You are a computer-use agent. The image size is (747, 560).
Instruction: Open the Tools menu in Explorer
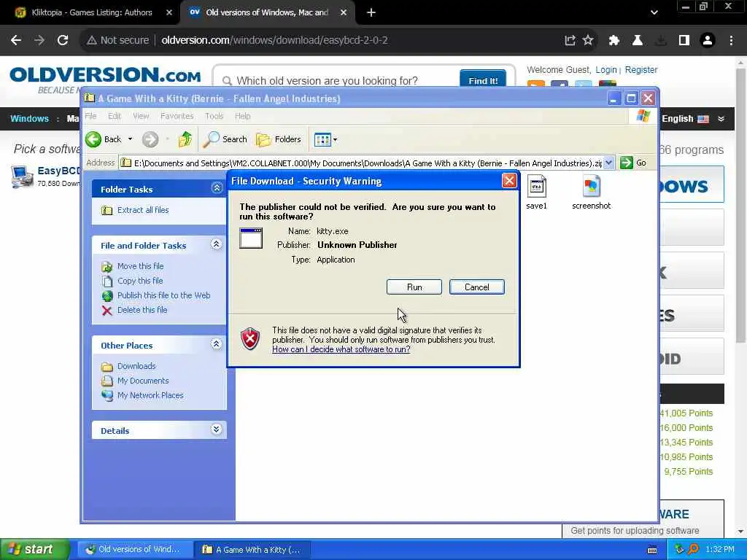click(x=214, y=116)
